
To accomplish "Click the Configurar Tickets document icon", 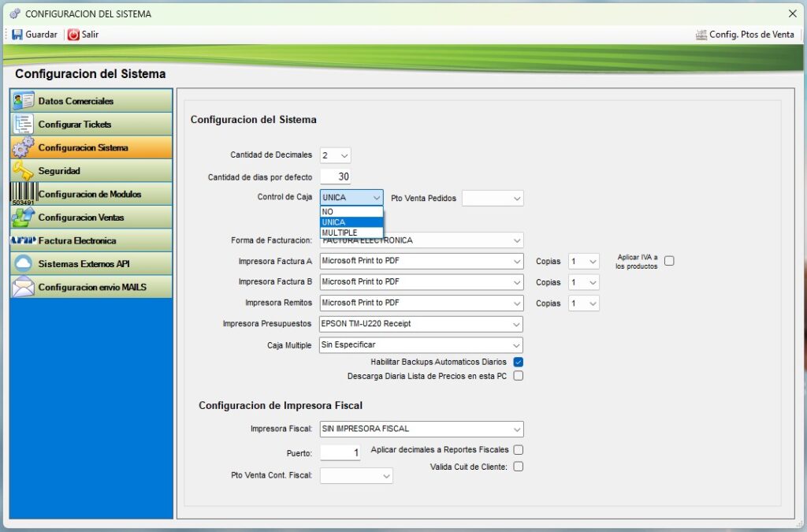I will point(24,124).
